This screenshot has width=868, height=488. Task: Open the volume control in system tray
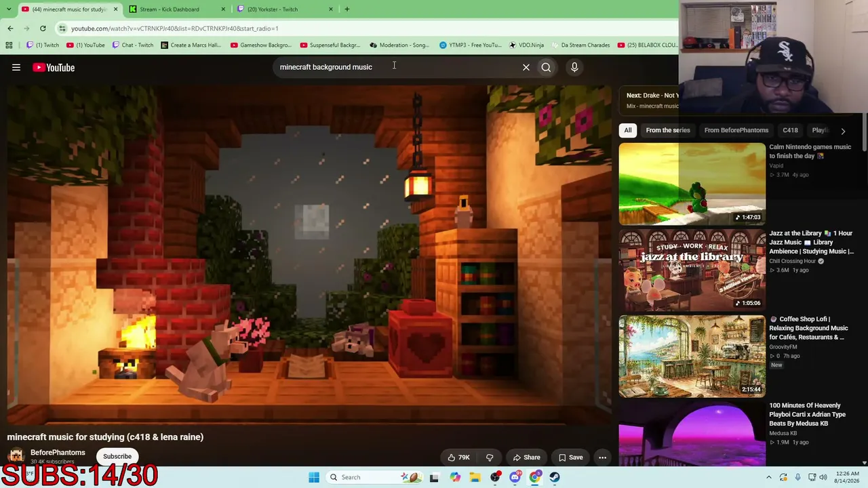pyautogui.click(x=823, y=477)
